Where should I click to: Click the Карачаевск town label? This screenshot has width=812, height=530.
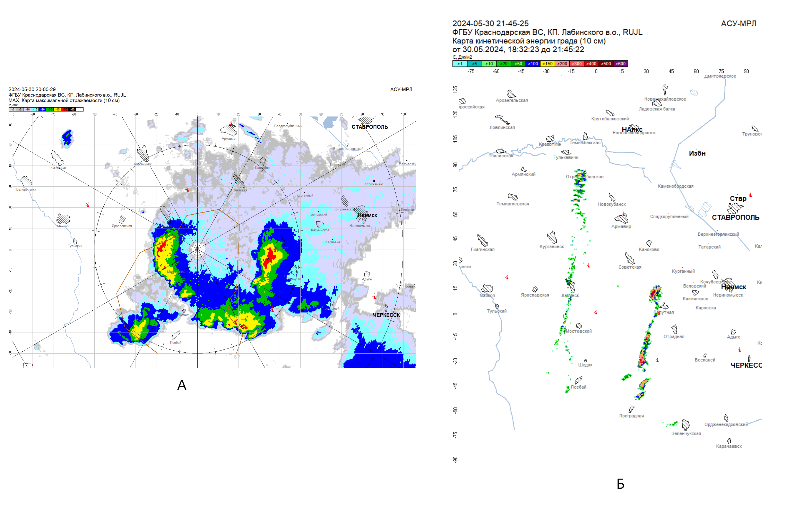click(x=729, y=446)
